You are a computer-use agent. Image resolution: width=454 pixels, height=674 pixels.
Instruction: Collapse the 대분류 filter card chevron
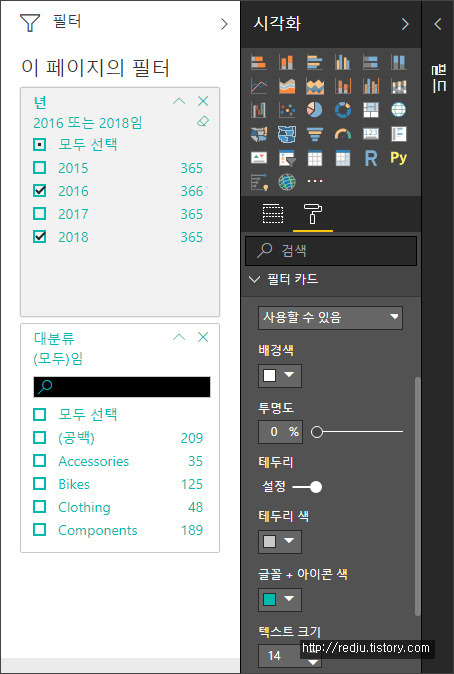click(x=179, y=337)
